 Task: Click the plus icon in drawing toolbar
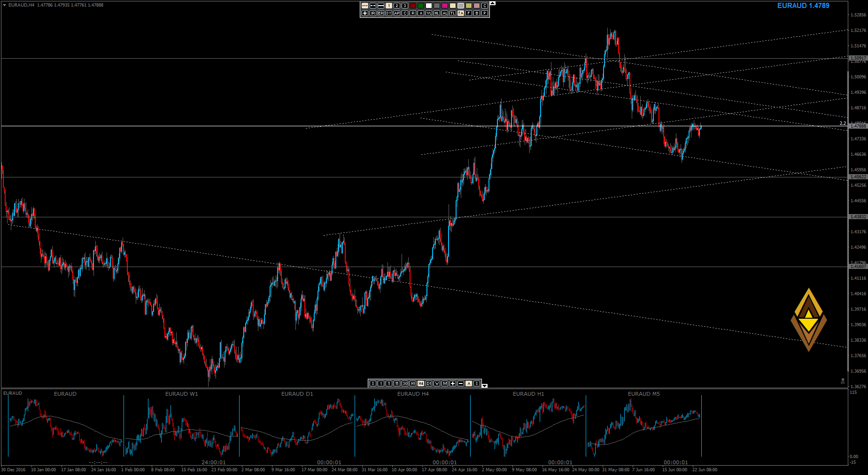tap(365, 13)
